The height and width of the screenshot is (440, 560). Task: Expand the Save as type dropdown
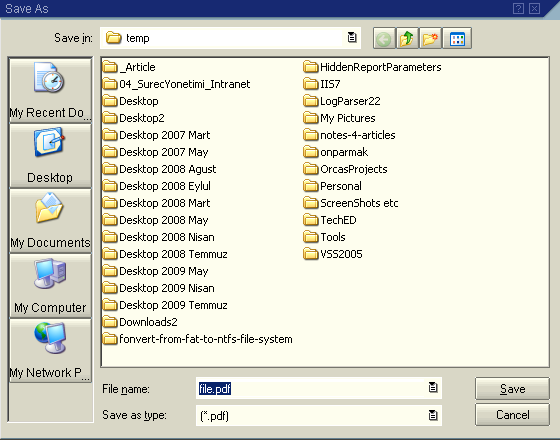point(433,415)
